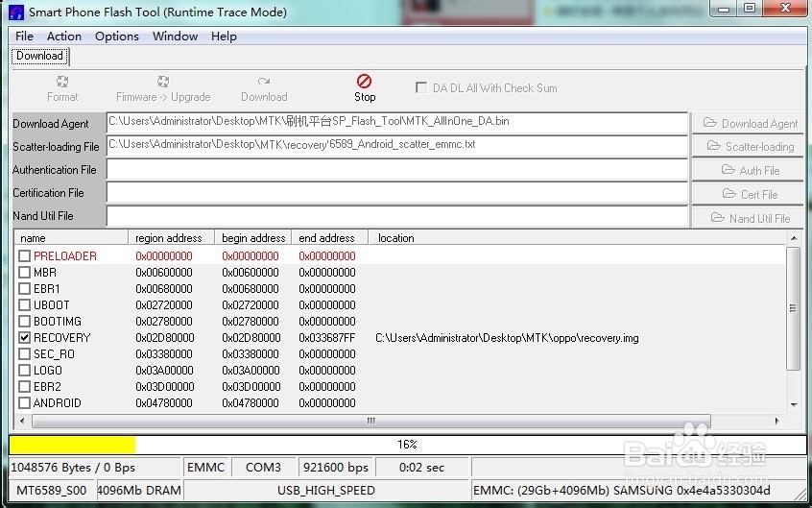Image resolution: width=812 pixels, height=508 pixels.
Task: Check the MBR partition checkbox
Action: (24, 272)
